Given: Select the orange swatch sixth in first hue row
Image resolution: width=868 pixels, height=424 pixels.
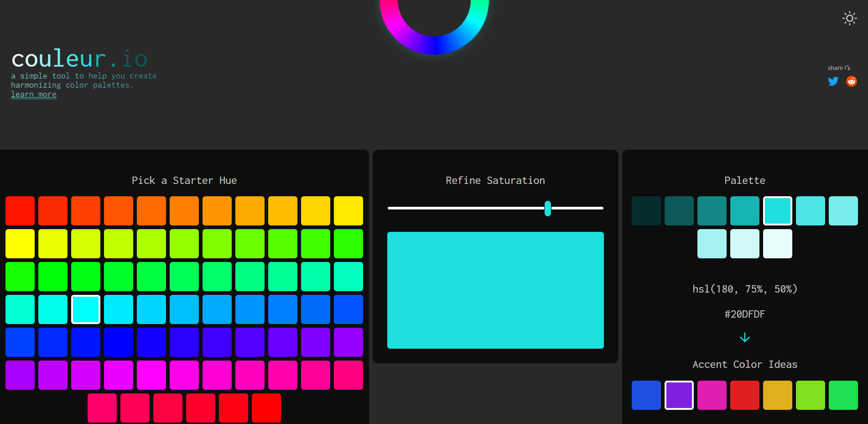Looking at the screenshot, I should [x=184, y=211].
